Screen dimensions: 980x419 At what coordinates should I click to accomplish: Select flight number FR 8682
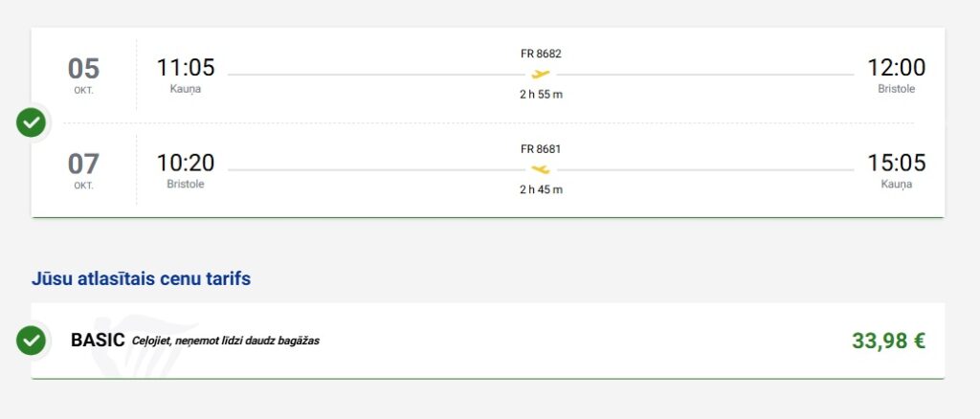541,54
